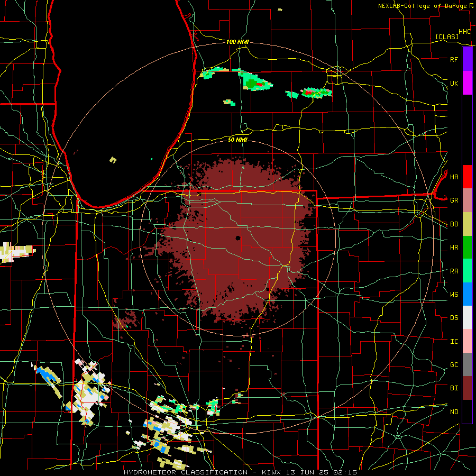Click the 50 NMI range ring label

pyautogui.click(x=237, y=140)
